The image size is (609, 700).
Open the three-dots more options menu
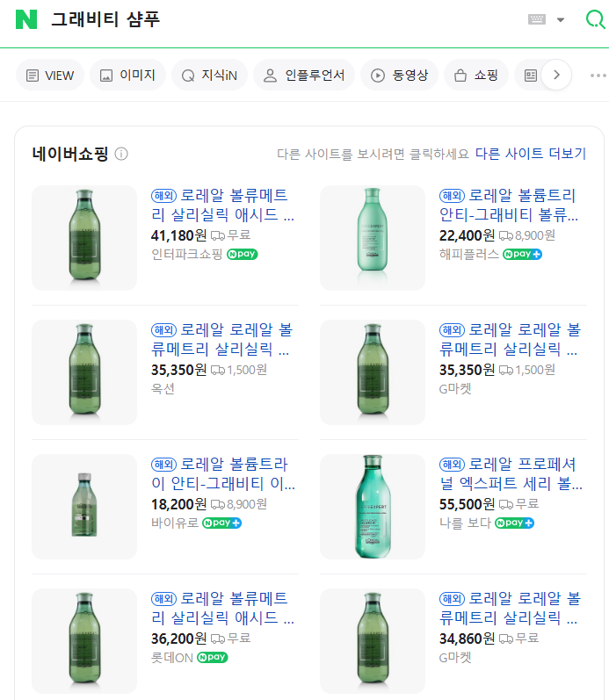(x=598, y=76)
